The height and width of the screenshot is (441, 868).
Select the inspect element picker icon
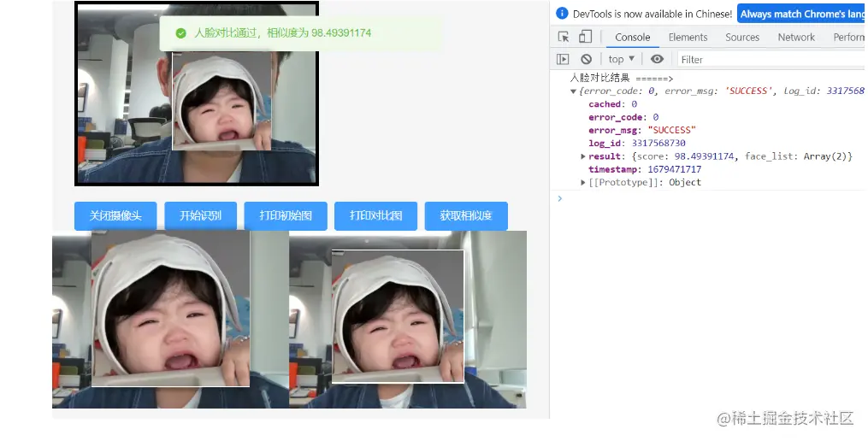pyautogui.click(x=564, y=37)
